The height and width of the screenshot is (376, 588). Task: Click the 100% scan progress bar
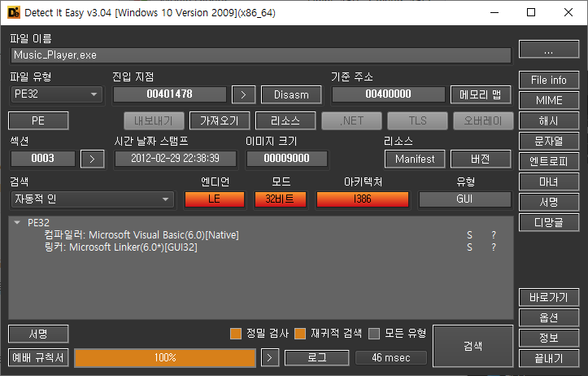click(x=165, y=357)
